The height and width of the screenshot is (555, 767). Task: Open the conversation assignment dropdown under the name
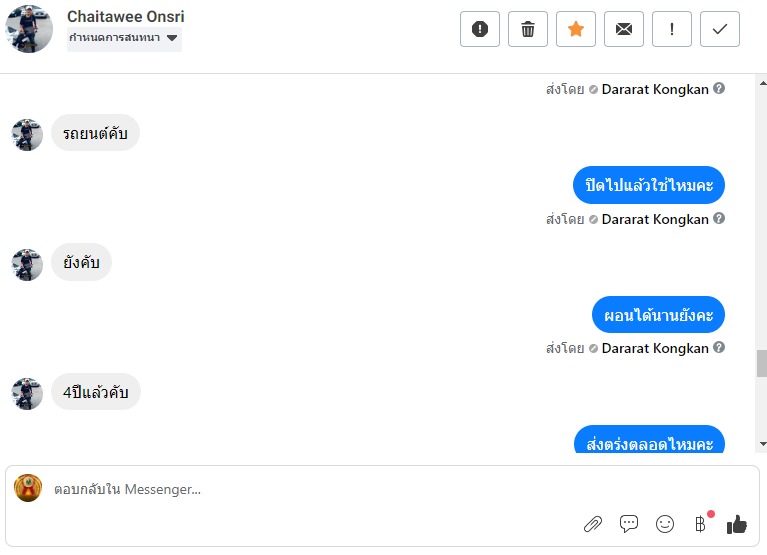click(123, 38)
